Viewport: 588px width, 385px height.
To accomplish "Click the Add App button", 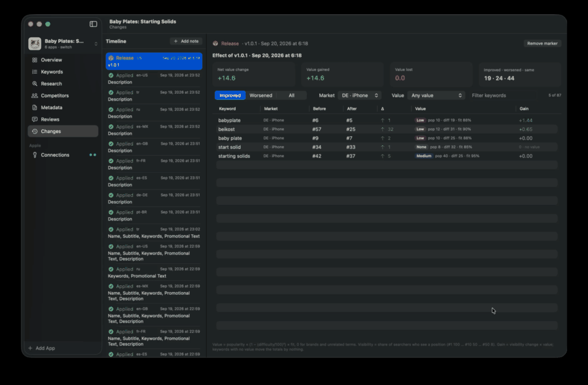I will point(42,348).
